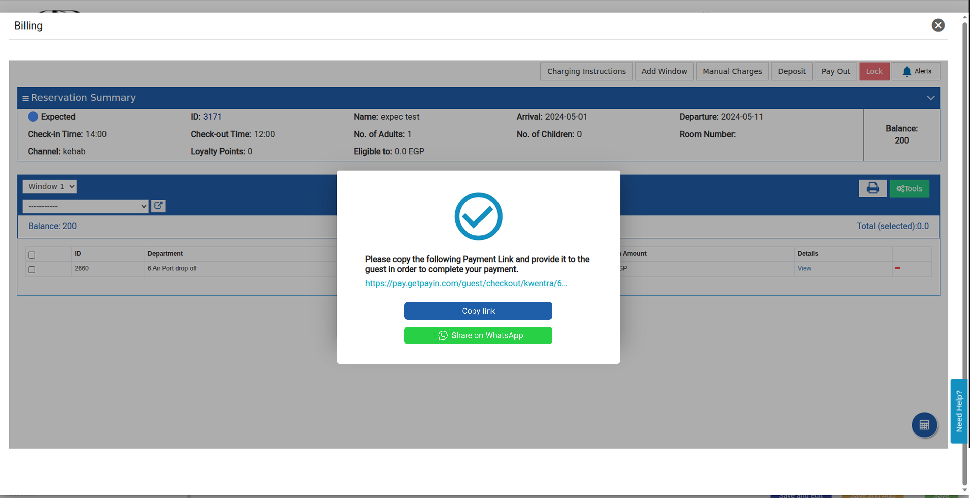Image resolution: width=980 pixels, height=498 pixels.
Task: Click 'Balance: 200' text under Window 1
Action: click(x=52, y=226)
